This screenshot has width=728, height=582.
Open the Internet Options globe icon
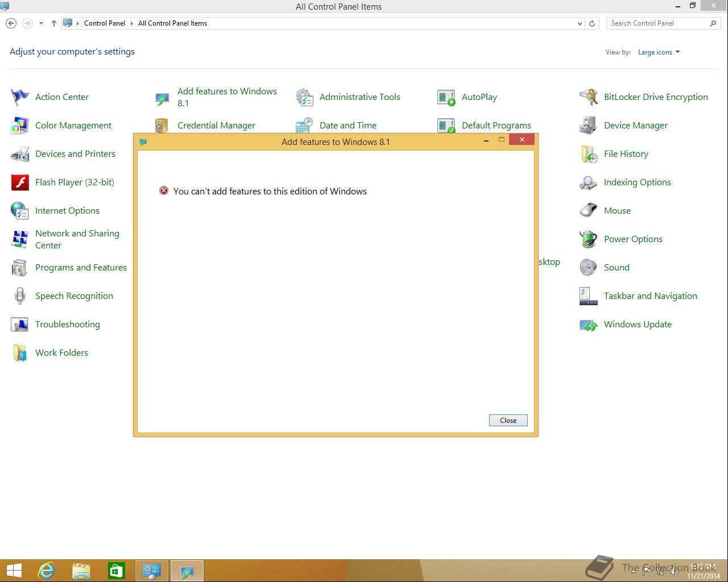point(20,211)
